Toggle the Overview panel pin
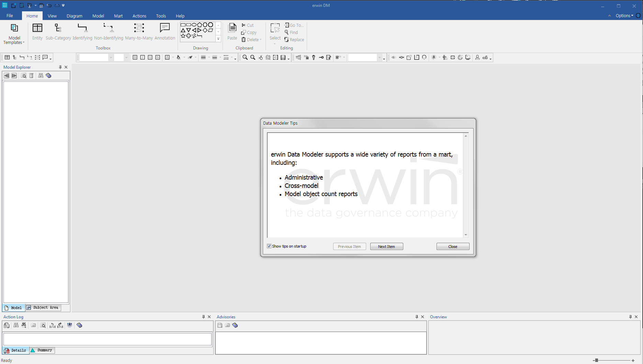 pos(630,317)
